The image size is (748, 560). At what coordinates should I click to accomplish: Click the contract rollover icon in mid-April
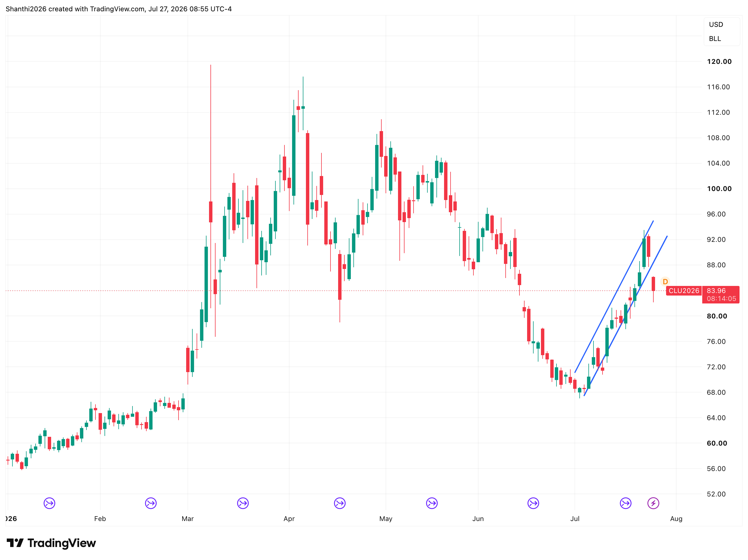pyautogui.click(x=340, y=503)
